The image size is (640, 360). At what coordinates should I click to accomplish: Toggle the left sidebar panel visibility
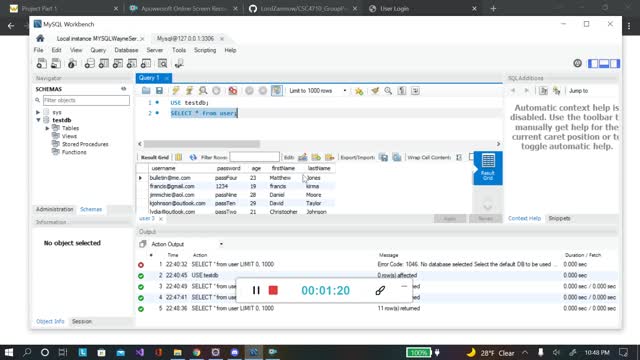coord(593,63)
